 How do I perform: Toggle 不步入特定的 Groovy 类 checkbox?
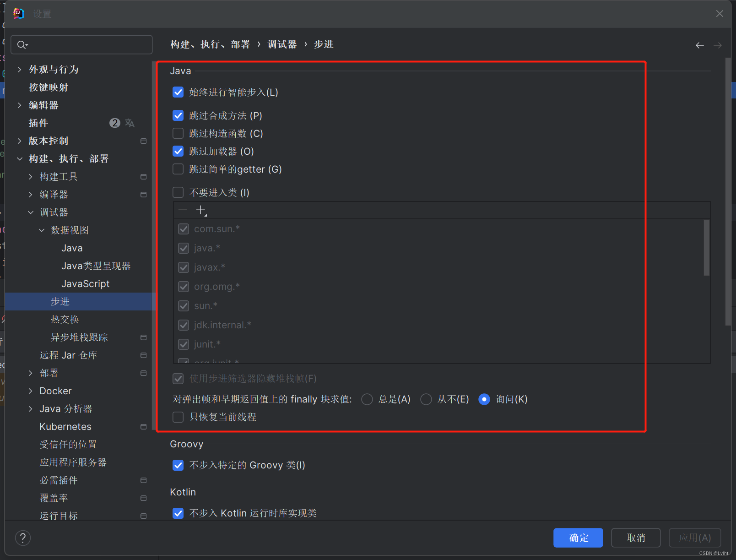(x=178, y=465)
